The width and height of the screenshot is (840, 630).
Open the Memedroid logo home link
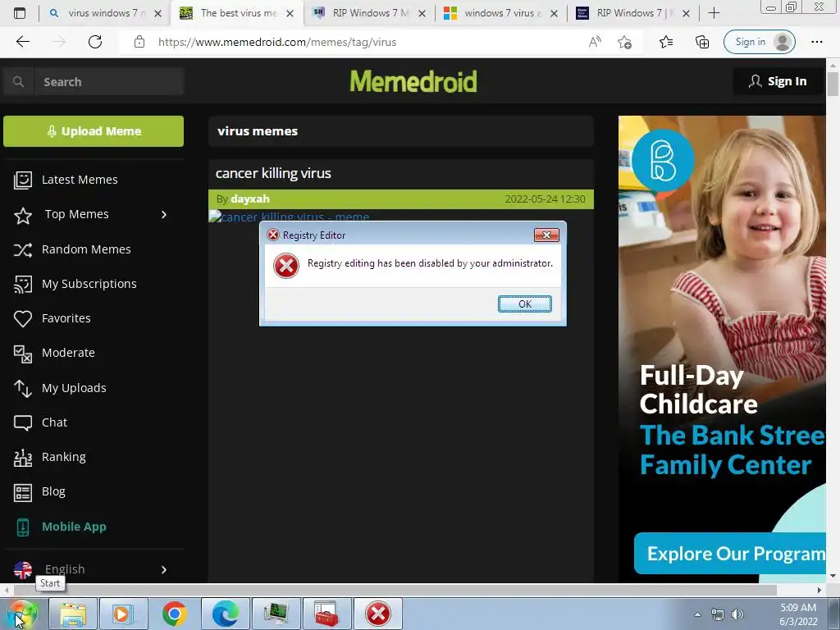pos(413,81)
